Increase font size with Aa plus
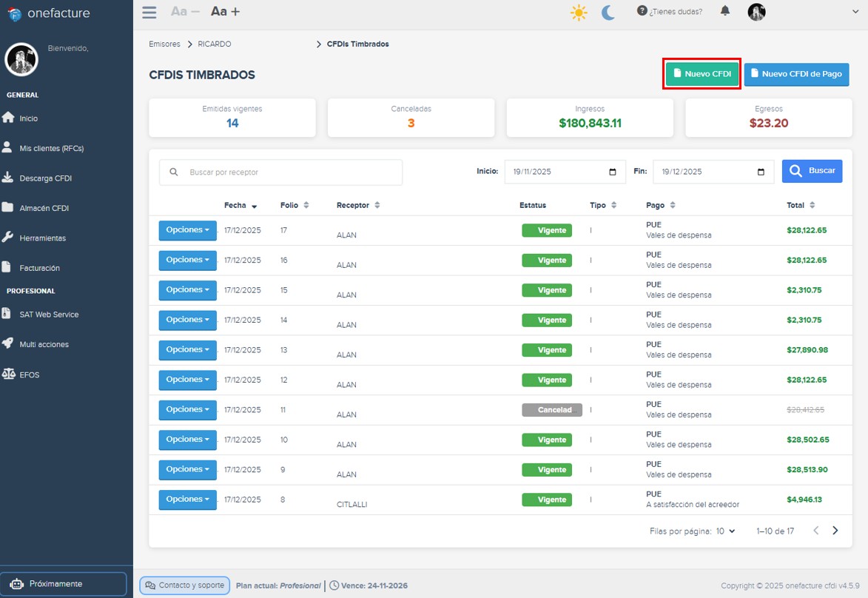This screenshot has height=598, width=868. click(225, 12)
